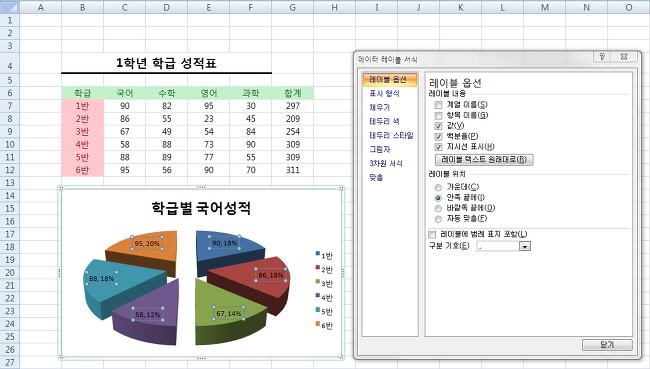Click the 학급 header cell
Screen dimensions: 650x369
click(82, 93)
